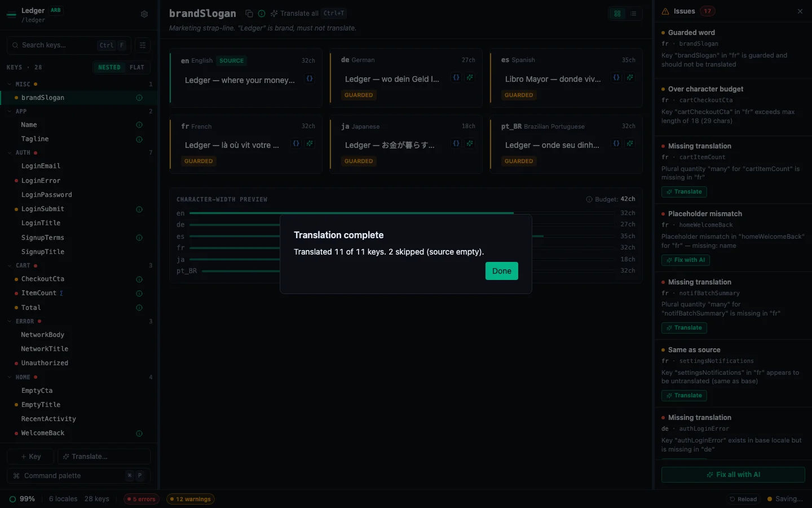Click info icon on brandSlogan tree row

[139, 98]
